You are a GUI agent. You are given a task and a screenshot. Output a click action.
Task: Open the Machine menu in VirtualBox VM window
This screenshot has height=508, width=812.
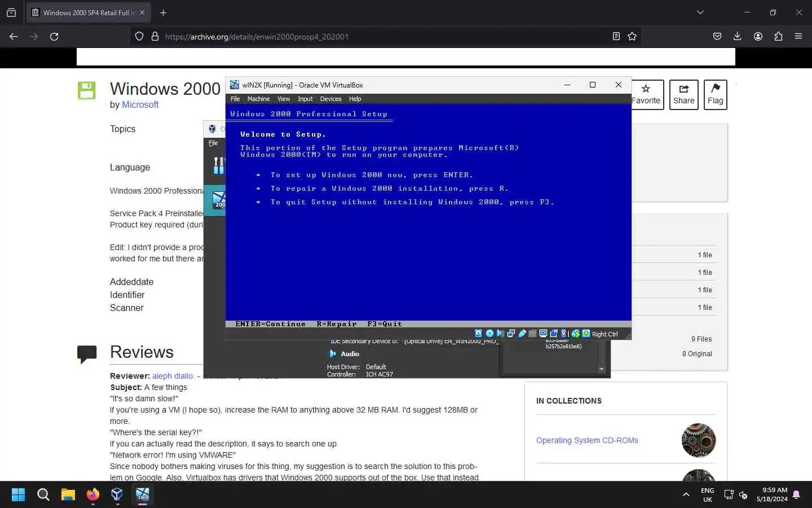coord(258,99)
